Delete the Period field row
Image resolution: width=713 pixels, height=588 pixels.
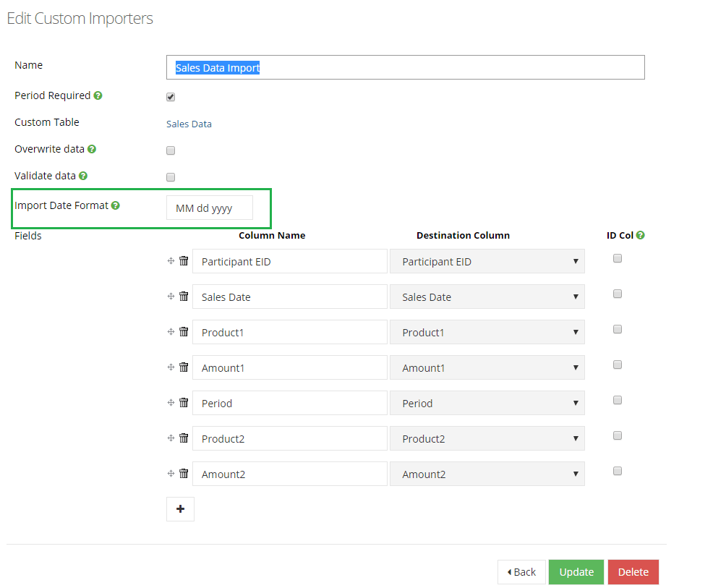184,402
